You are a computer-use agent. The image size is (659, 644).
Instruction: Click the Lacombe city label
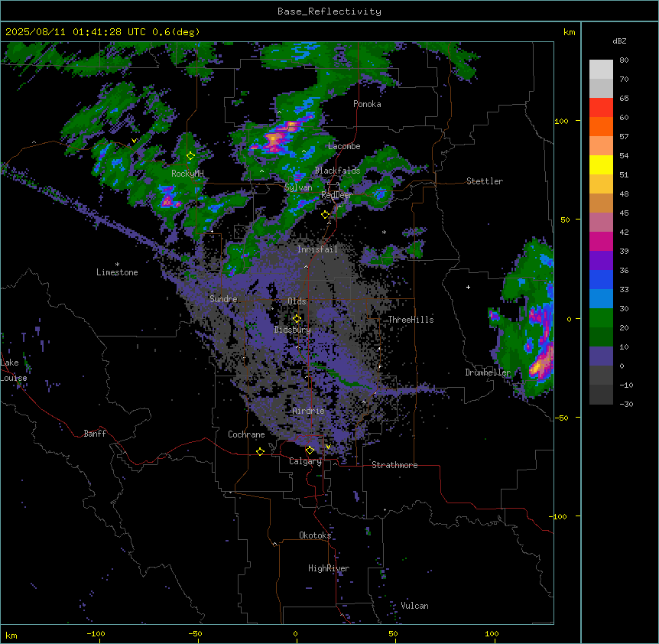pyautogui.click(x=344, y=146)
